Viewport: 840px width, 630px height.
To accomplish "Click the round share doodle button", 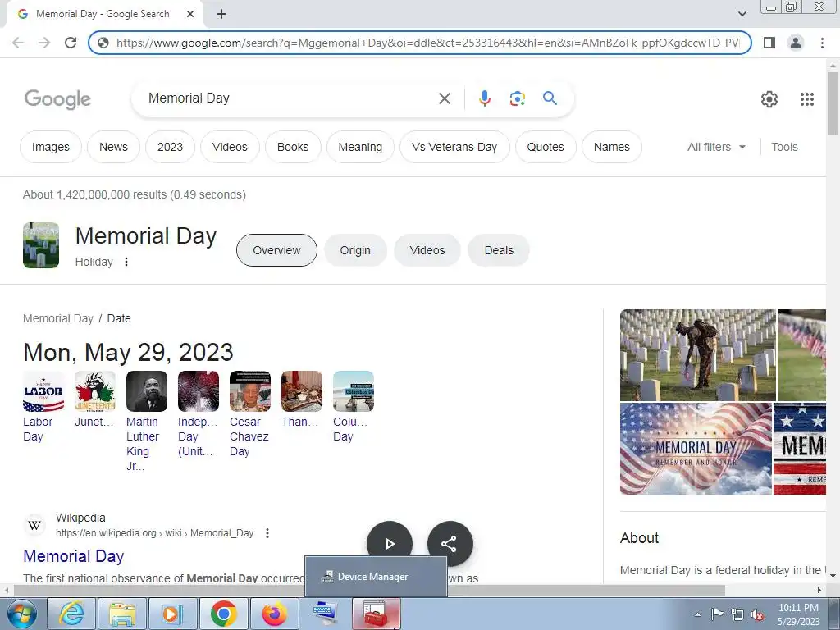I will point(450,544).
